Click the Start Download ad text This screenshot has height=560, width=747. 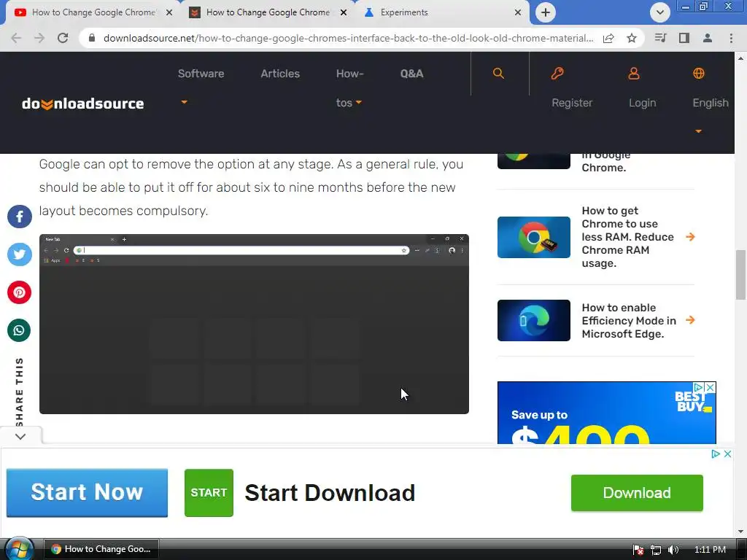tap(330, 493)
